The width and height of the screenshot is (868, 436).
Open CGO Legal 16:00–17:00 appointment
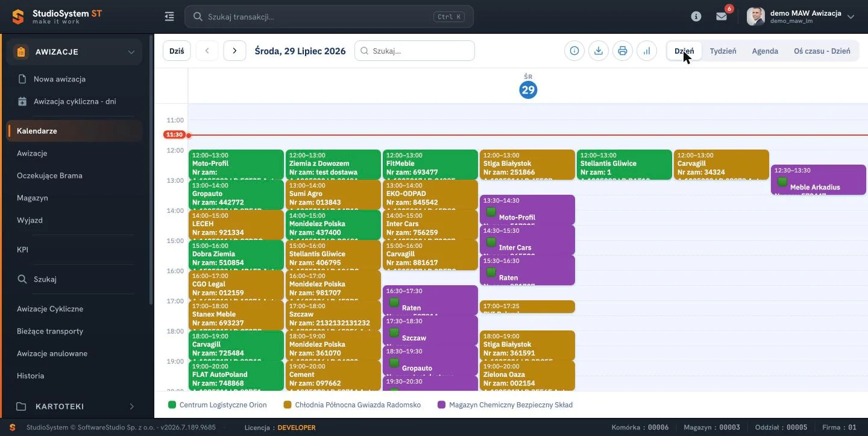pos(236,285)
